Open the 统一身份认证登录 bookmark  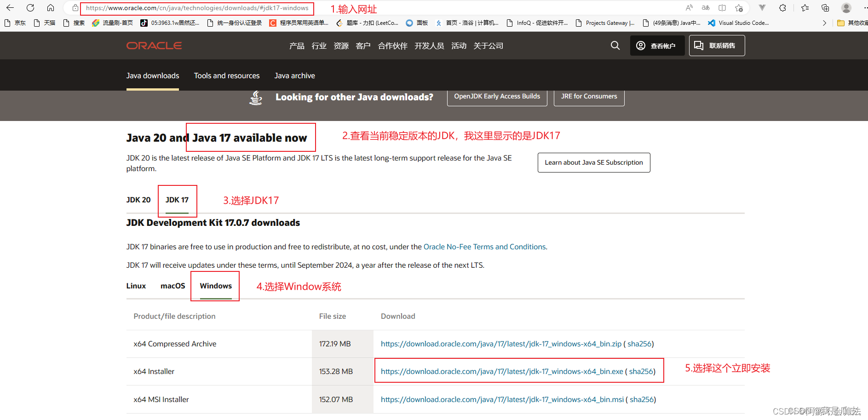235,23
